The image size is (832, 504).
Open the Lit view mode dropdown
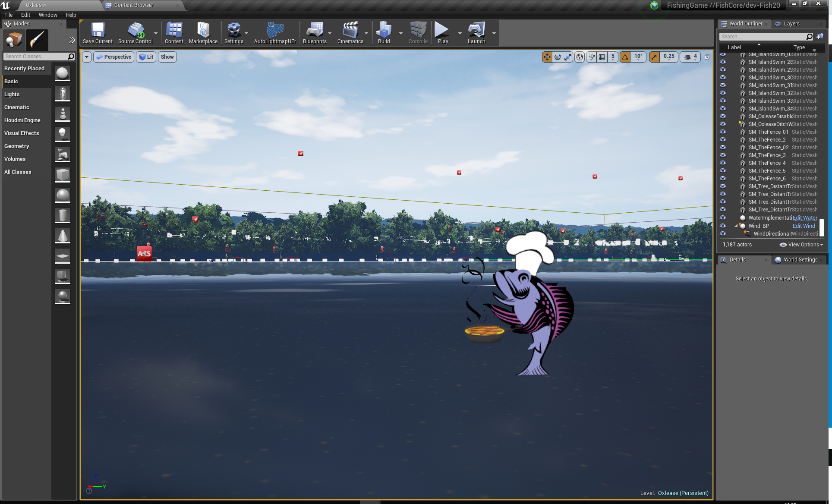[x=146, y=57]
